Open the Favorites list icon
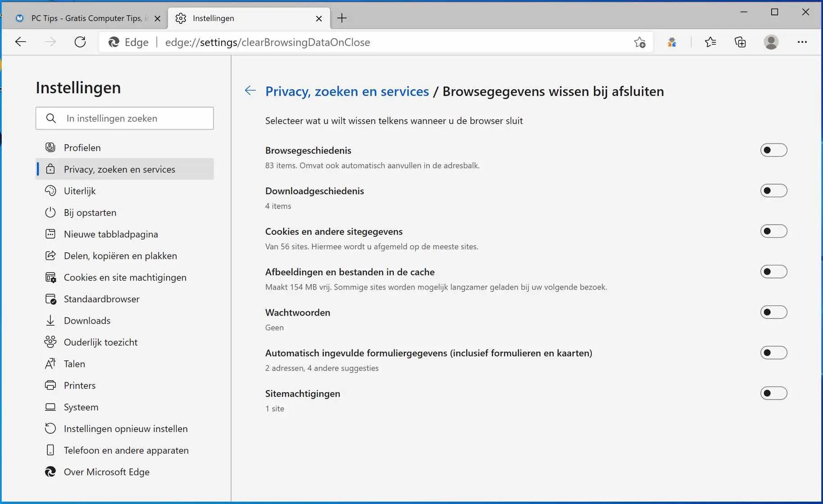The height and width of the screenshot is (504, 823). click(710, 42)
